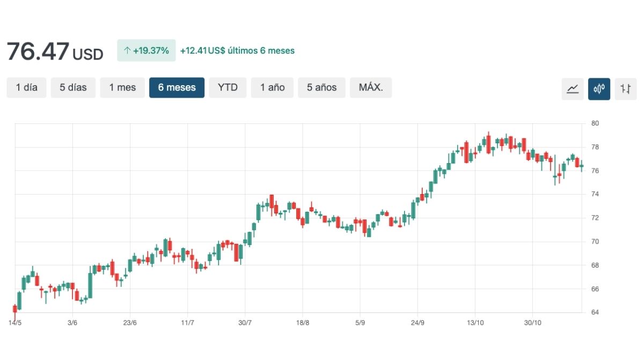Switch to the line chart view

coord(572,88)
